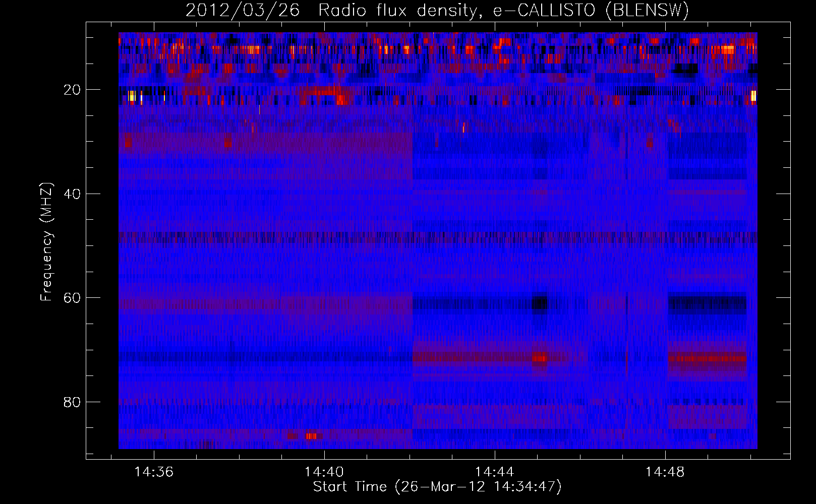
Task: Click the 14:36 time tick label
Action: click(154, 472)
